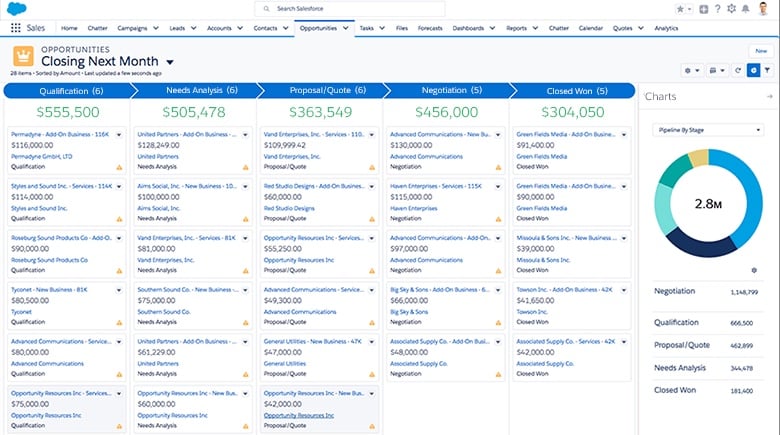Viewport: 780px width, 435px height.
Task: Click the Salesforce cloud logo
Action: point(17,8)
